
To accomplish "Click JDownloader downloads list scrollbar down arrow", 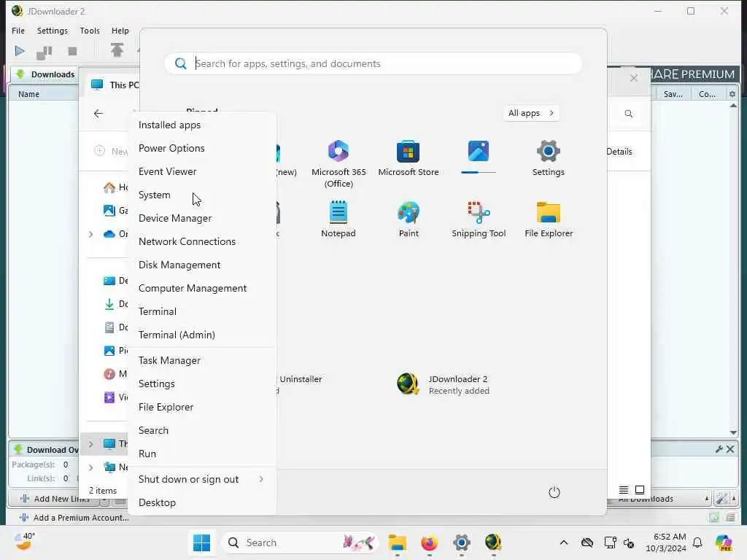I will (x=733, y=432).
